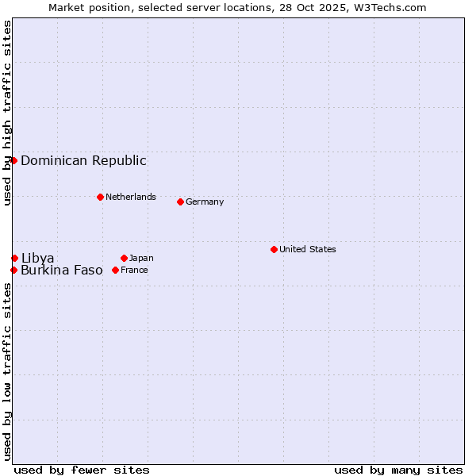Screen dimensions: 476x476
Task: Click the Germany label text
Action: 205,202
